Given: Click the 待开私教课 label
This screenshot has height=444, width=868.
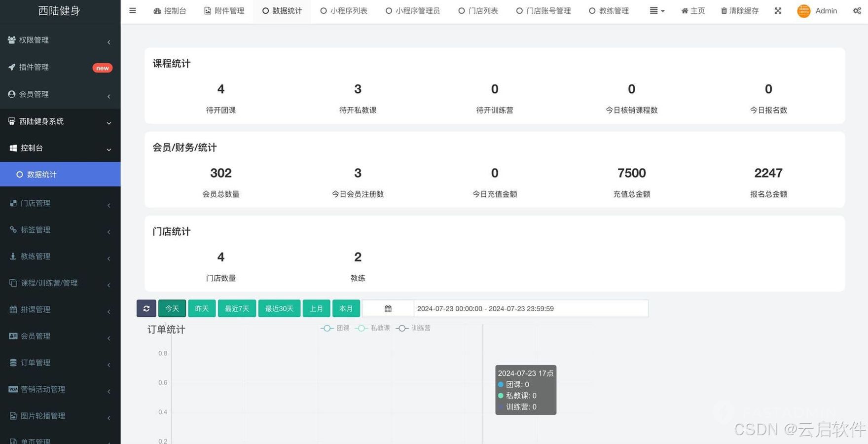Looking at the screenshot, I should (x=358, y=110).
